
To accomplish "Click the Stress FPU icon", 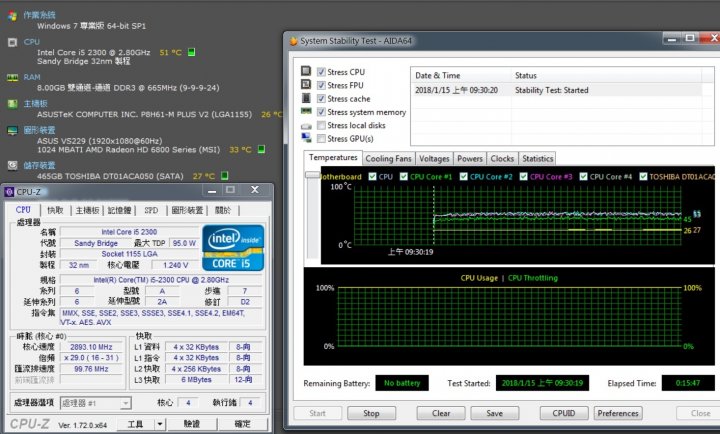I will tap(306, 84).
